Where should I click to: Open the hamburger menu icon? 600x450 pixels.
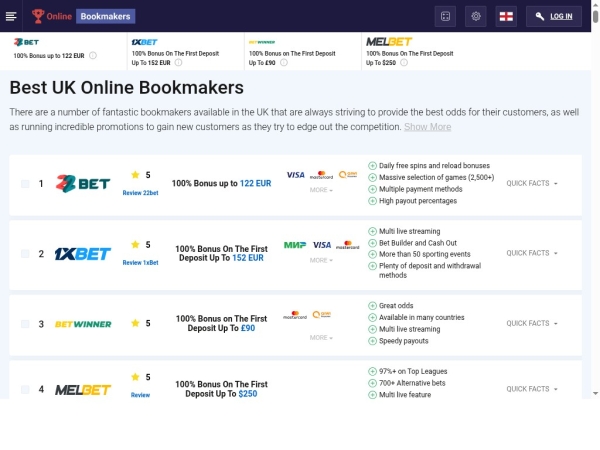click(11, 16)
